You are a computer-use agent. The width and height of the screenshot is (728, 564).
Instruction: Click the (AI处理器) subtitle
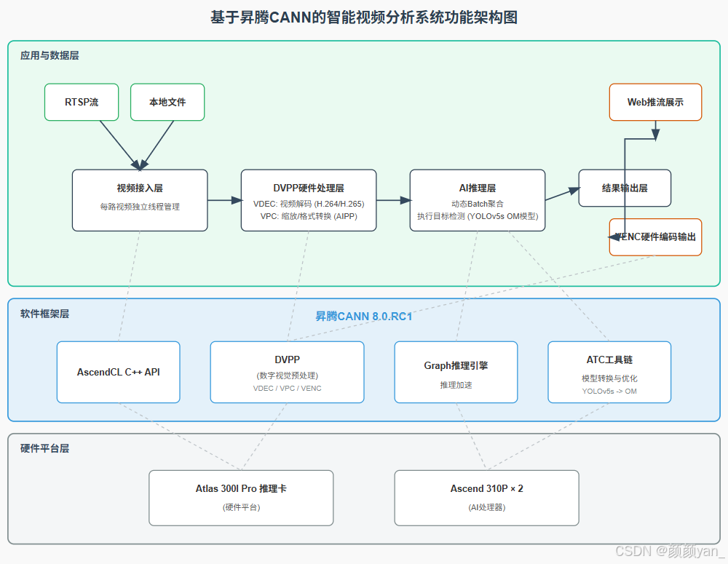pos(486,507)
